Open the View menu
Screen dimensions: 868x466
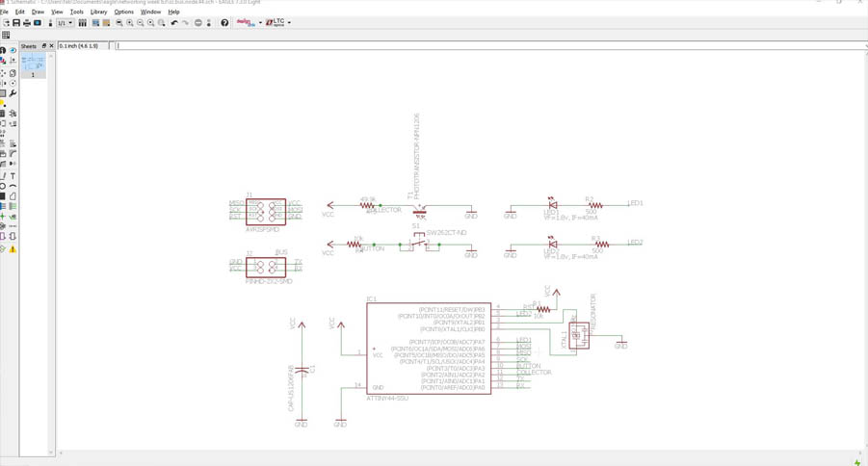click(x=57, y=12)
